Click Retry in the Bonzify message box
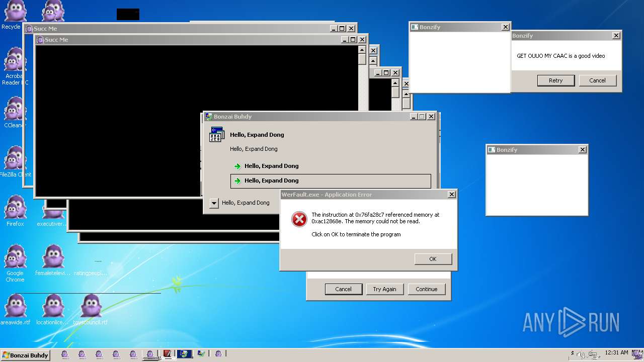This screenshot has width=644, height=362. point(555,80)
